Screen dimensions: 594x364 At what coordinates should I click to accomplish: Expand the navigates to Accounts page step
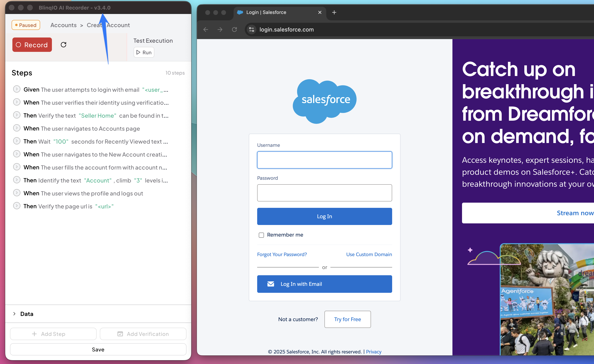17,128
